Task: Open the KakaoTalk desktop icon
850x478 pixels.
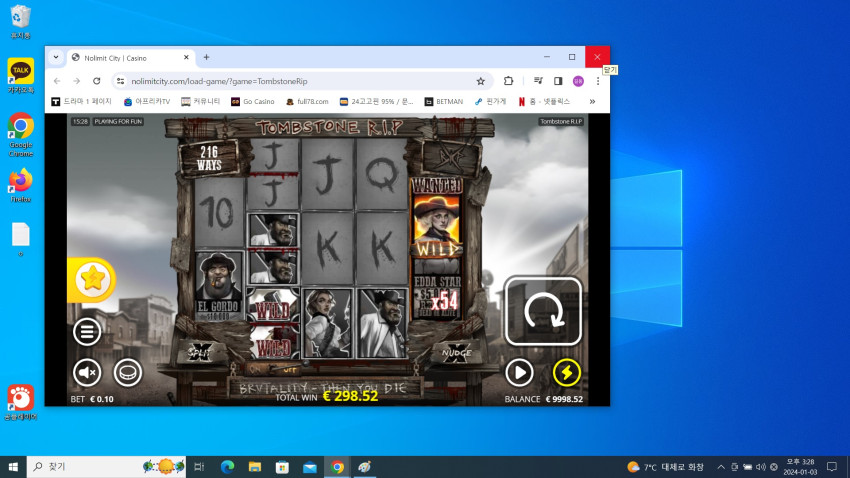Action: [x=21, y=76]
